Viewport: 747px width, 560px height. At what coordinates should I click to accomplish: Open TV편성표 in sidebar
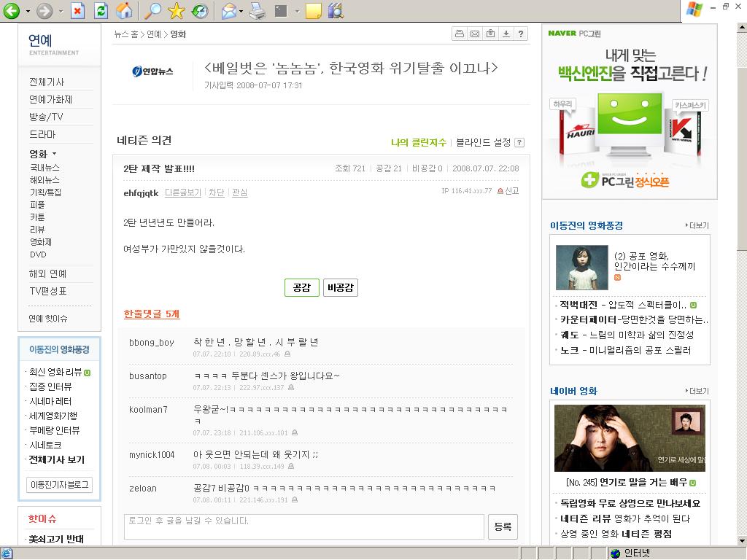tap(48, 291)
